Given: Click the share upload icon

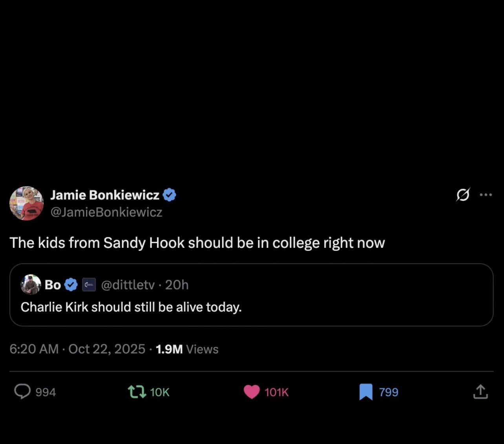Looking at the screenshot, I should [x=480, y=391].
